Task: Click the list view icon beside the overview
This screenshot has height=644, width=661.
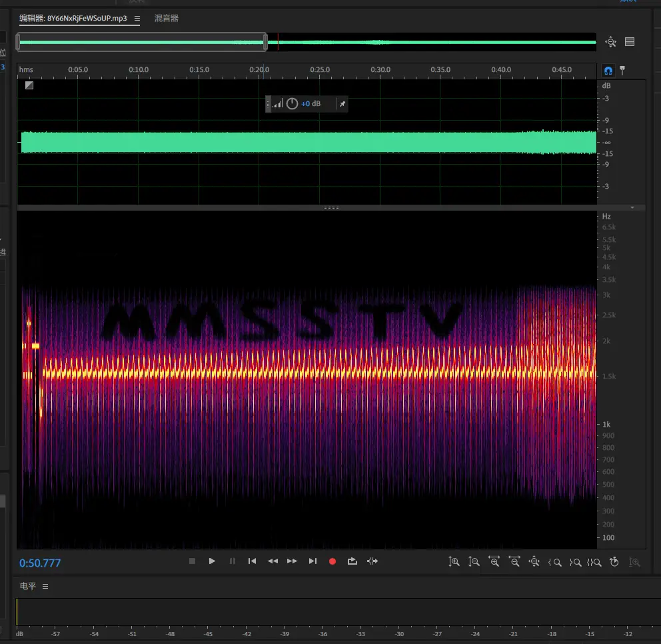Action: pyautogui.click(x=630, y=42)
